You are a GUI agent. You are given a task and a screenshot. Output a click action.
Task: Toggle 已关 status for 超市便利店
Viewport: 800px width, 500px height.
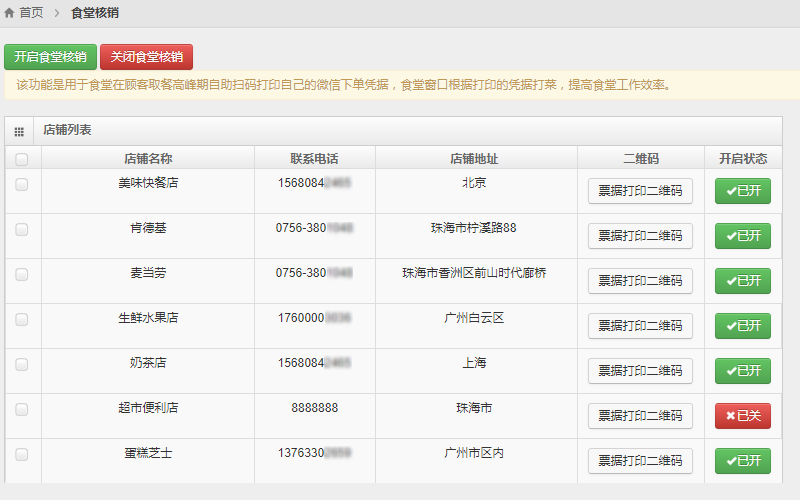pyautogui.click(x=742, y=416)
